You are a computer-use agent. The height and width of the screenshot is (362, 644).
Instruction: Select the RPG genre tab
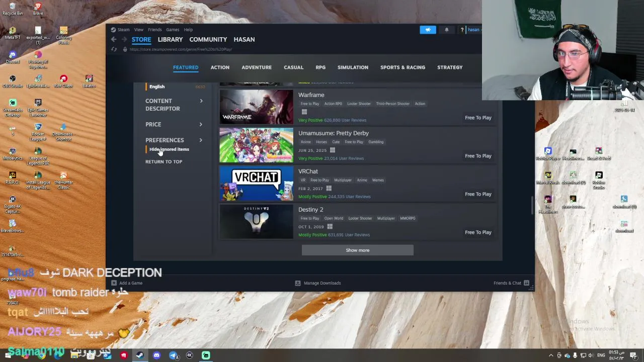coord(320,67)
